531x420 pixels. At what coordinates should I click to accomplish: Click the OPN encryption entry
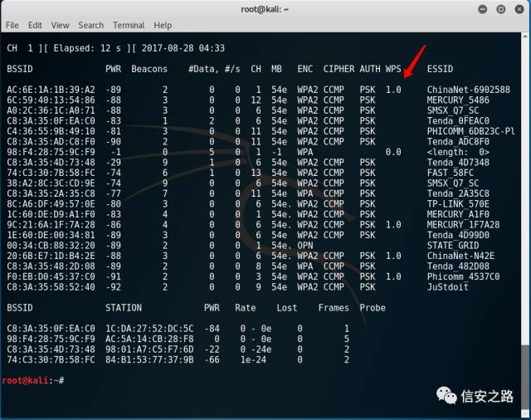(x=305, y=246)
